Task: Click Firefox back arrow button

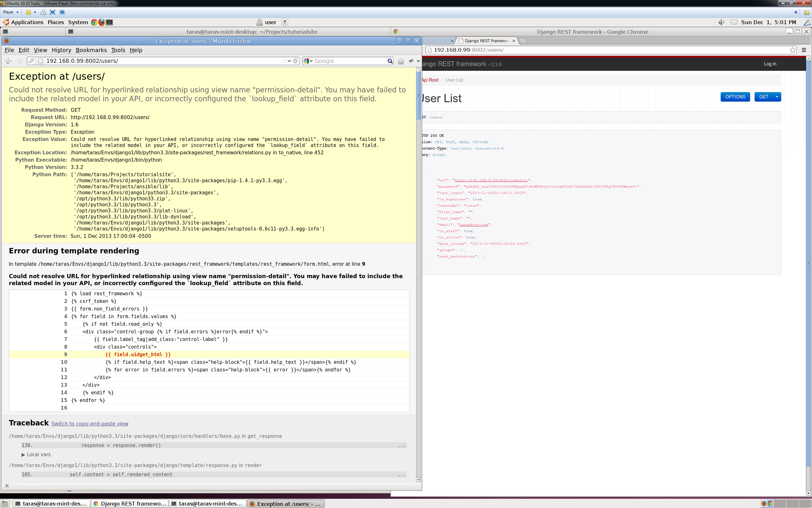Action: point(8,61)
